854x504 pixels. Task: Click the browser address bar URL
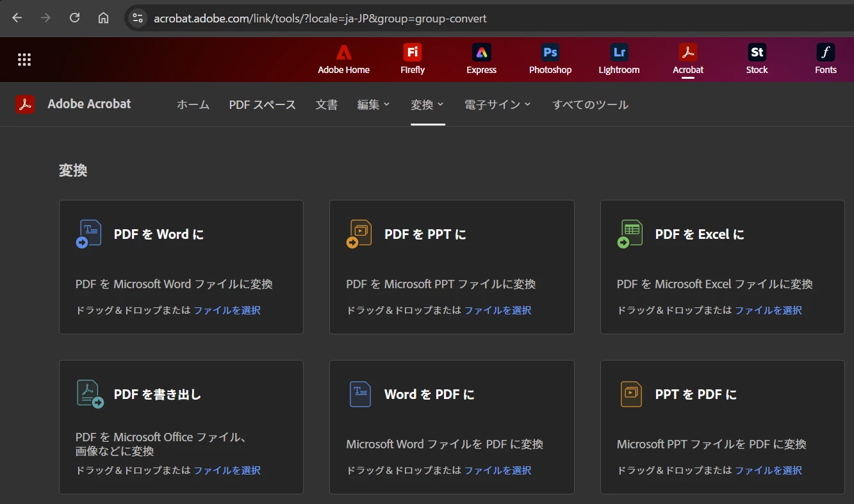point(320,18)
